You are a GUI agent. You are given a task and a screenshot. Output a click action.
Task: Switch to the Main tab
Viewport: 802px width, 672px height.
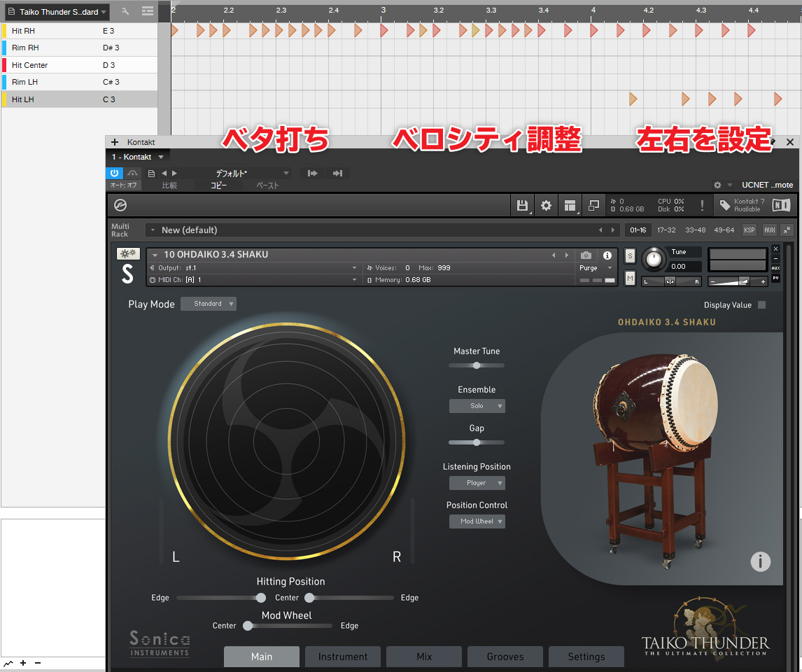pos(261,657)
